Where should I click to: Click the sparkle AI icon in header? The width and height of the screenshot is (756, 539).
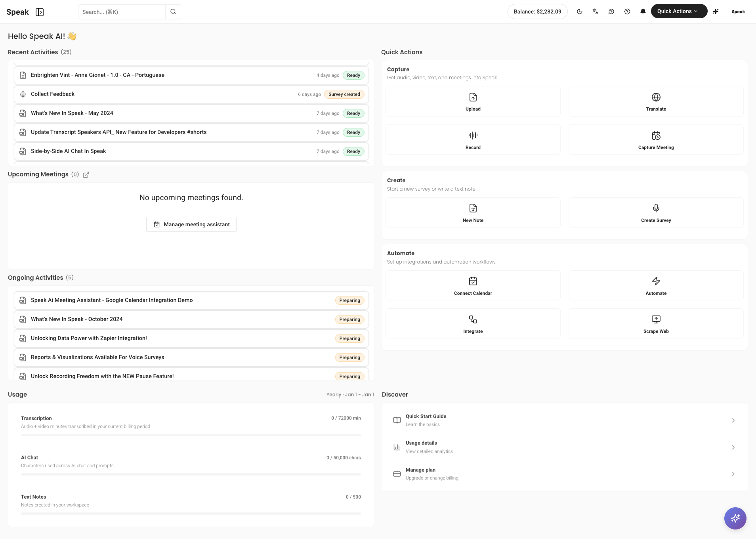(716, 11)
